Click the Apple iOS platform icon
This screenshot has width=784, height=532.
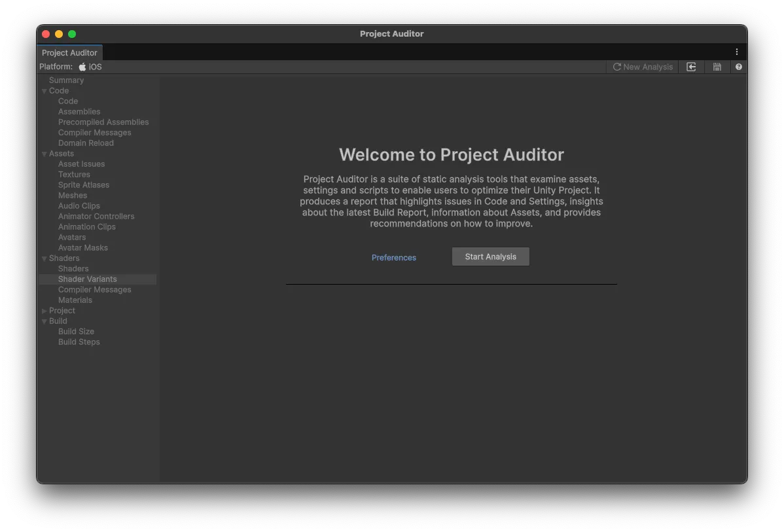pyautogui.click(x=82, y=67)
